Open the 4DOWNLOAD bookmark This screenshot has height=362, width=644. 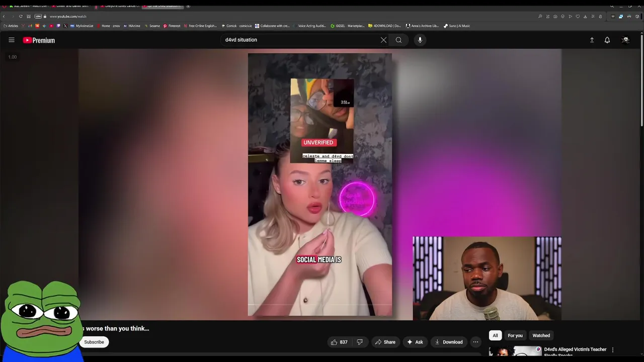click(x=384, y=26)
